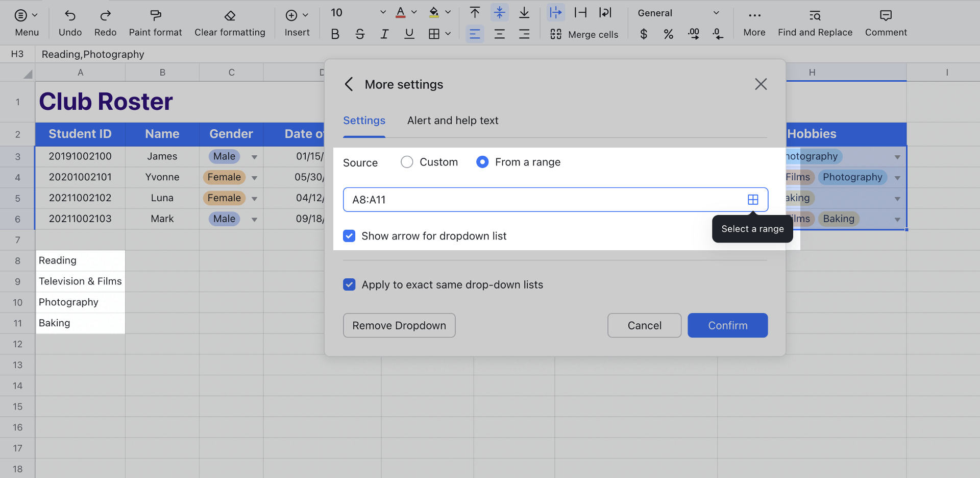Viewport: 980px width, 478px height.
Task: Click the Undo icon
Action: pos(70,16)
